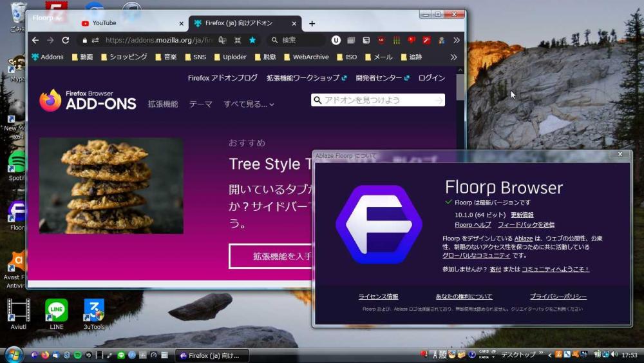
Task: Open 開発者センター link
Action: pyautogui.click(x=383, y=78)
